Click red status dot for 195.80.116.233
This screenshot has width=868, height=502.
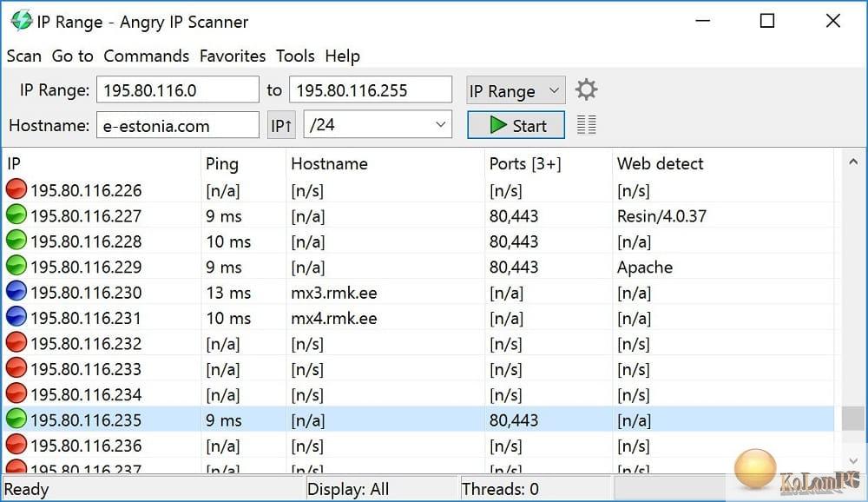tap(16, 367)
